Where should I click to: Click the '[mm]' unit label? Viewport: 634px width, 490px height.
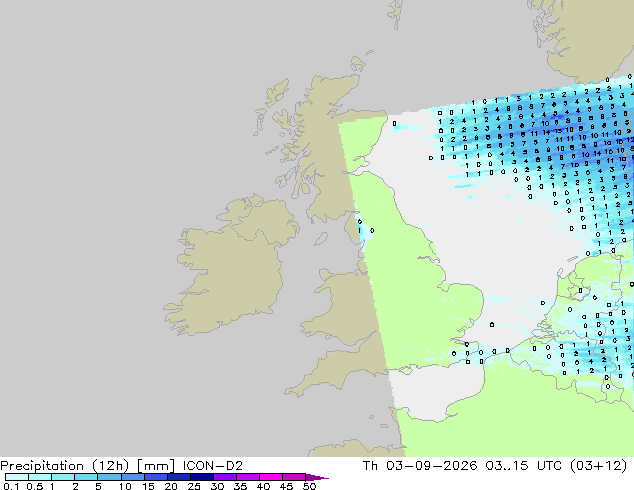click(x=156, y=466)
